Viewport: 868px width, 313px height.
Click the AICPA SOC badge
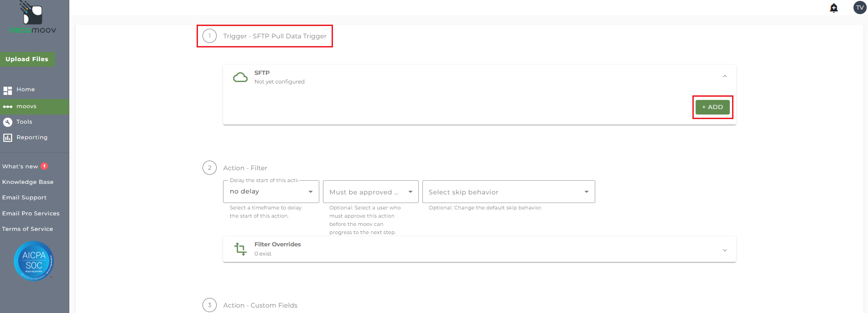coord(34,261)
